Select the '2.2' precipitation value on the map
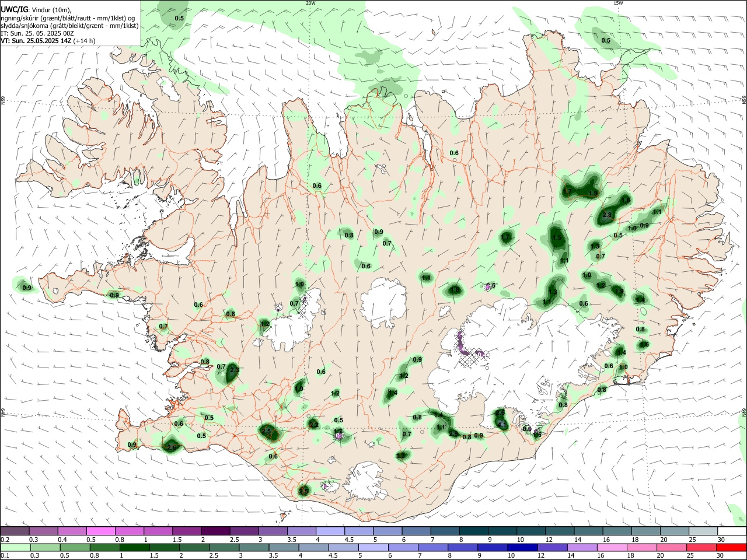Image resolution: width=747 pixels, height=560 pixels. pos(313,425)
